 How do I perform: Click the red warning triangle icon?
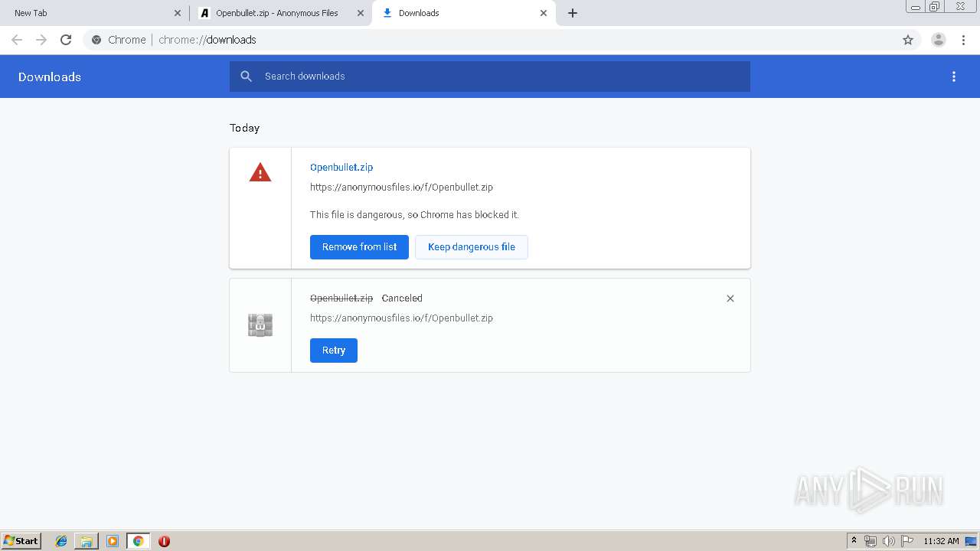point(260,172)
